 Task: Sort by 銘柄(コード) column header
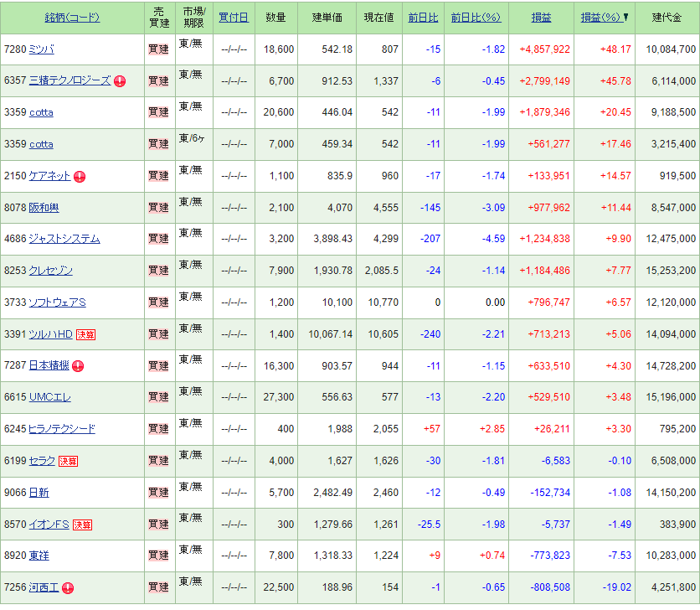coord(72,18)
